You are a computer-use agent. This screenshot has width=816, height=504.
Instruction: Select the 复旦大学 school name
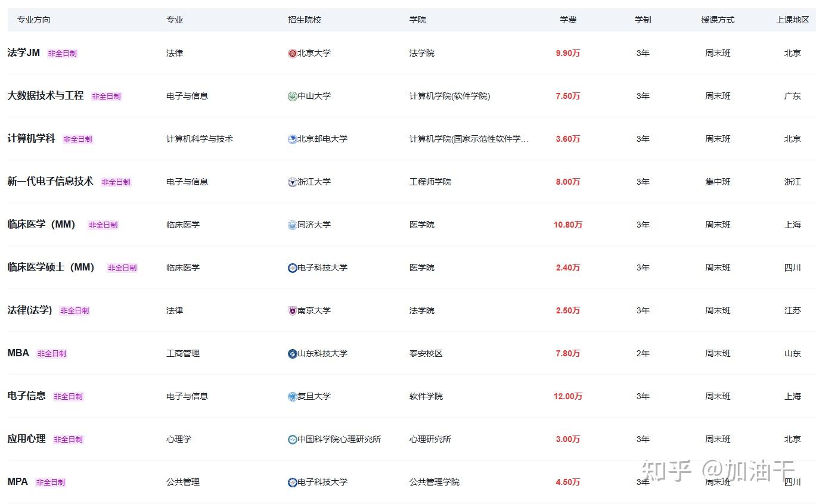314,396
